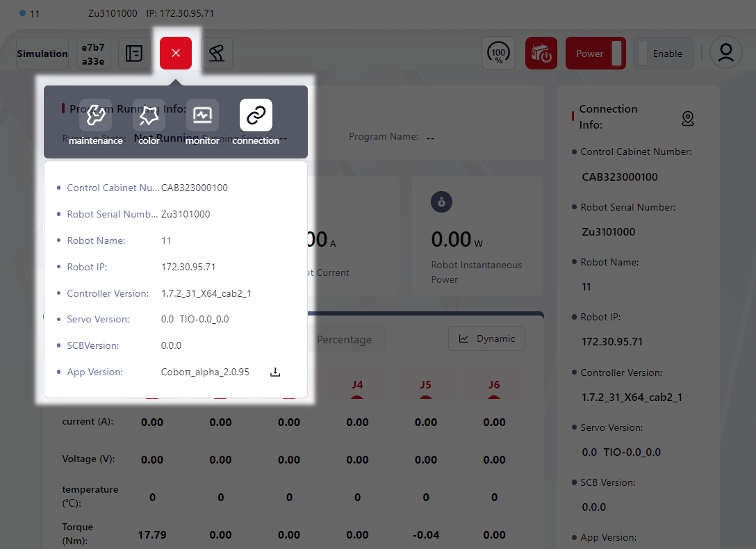The height and width of the screenshot is (549, 756).
Task: Click the Dynamic chart button
Action: 486,339
